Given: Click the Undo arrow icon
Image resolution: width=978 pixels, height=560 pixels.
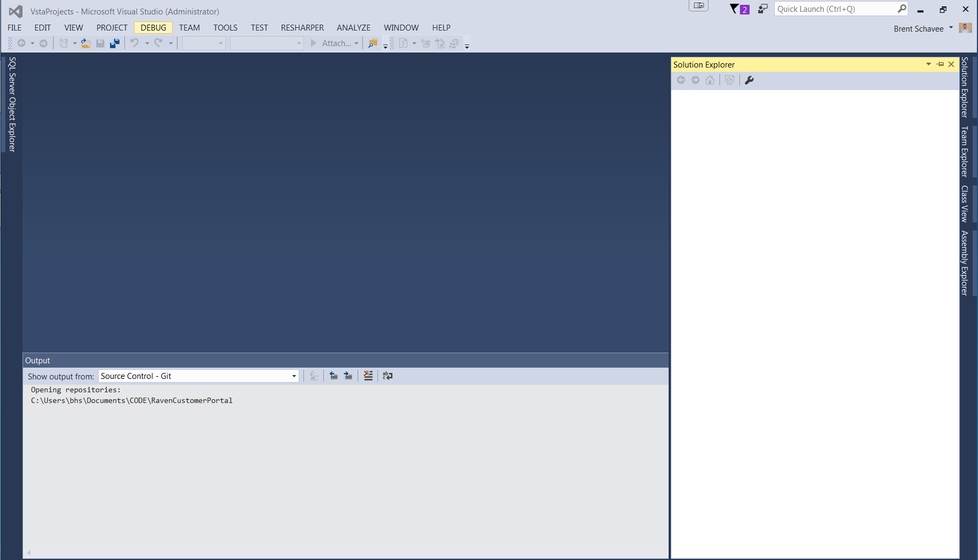Looking at the screenshot, I should 135,43.
